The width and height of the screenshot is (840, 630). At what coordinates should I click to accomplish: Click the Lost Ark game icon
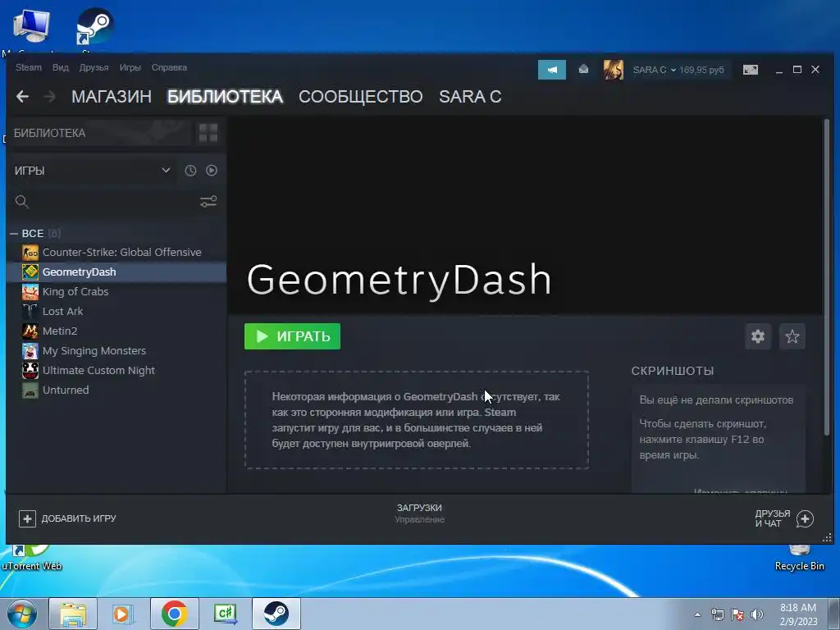pyautogui.click(x=30, y=311)
